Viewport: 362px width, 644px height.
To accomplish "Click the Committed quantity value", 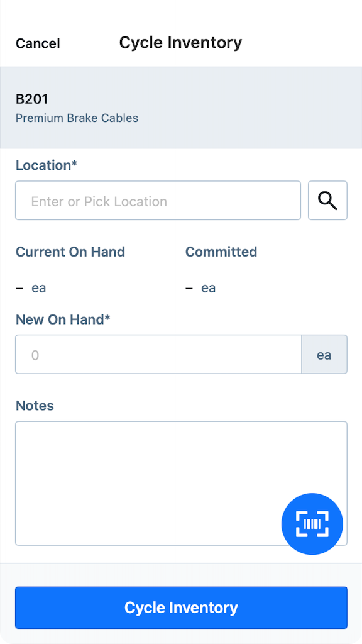I will (x=209, y=287).
